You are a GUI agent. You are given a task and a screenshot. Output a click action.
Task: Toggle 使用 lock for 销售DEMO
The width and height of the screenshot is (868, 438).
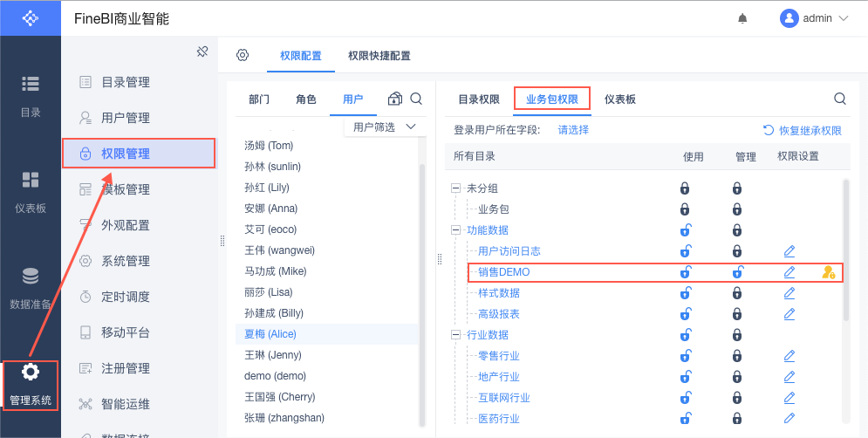click(x=686, y=272)
